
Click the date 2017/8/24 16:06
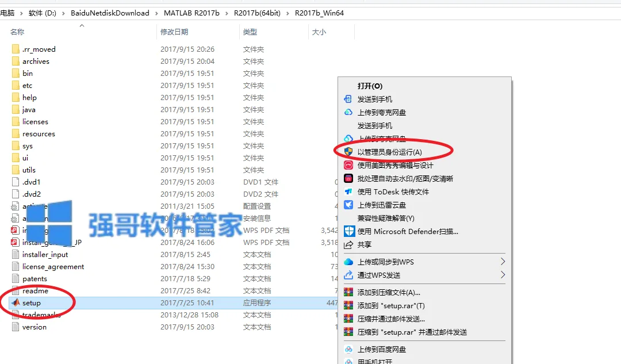(x=187, y=243)
